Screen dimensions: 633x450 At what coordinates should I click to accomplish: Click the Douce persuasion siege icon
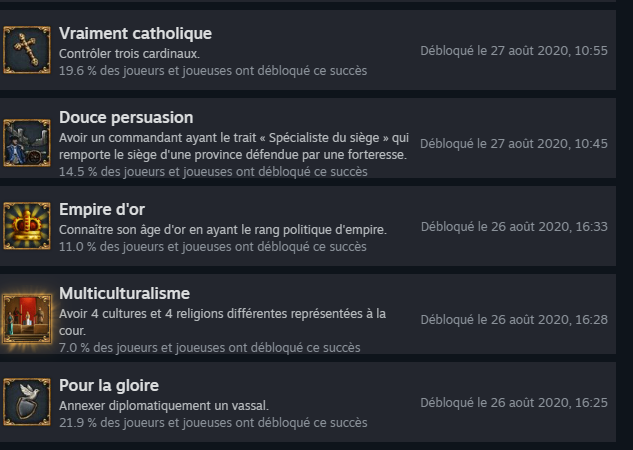(x=27, y=143)
